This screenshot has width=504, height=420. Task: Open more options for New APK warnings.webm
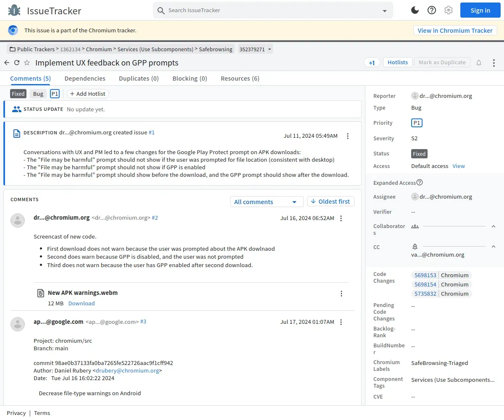click(x=341, y=294)
